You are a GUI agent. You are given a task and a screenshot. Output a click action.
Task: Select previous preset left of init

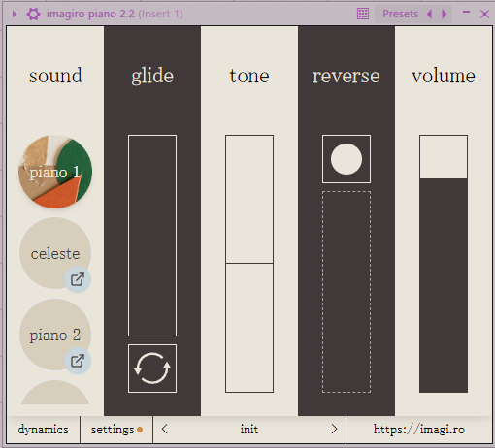pyautogui.click(x=164, y=430)
